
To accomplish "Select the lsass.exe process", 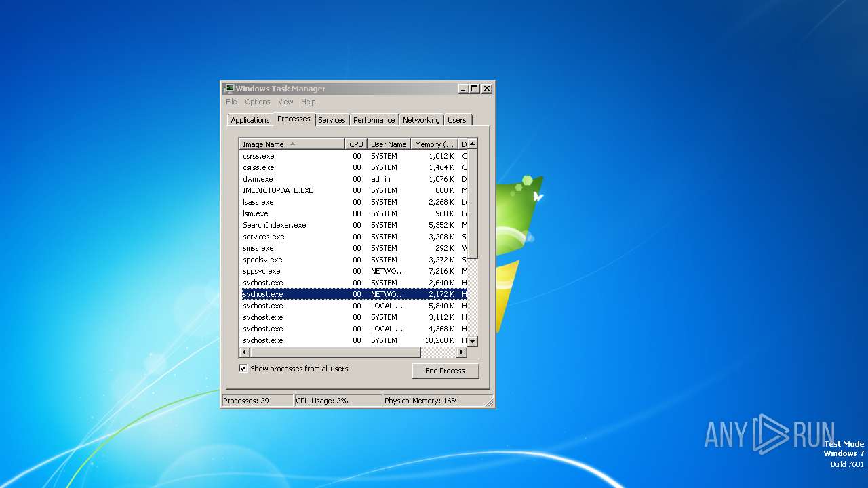I will click(x=354, y=202).
